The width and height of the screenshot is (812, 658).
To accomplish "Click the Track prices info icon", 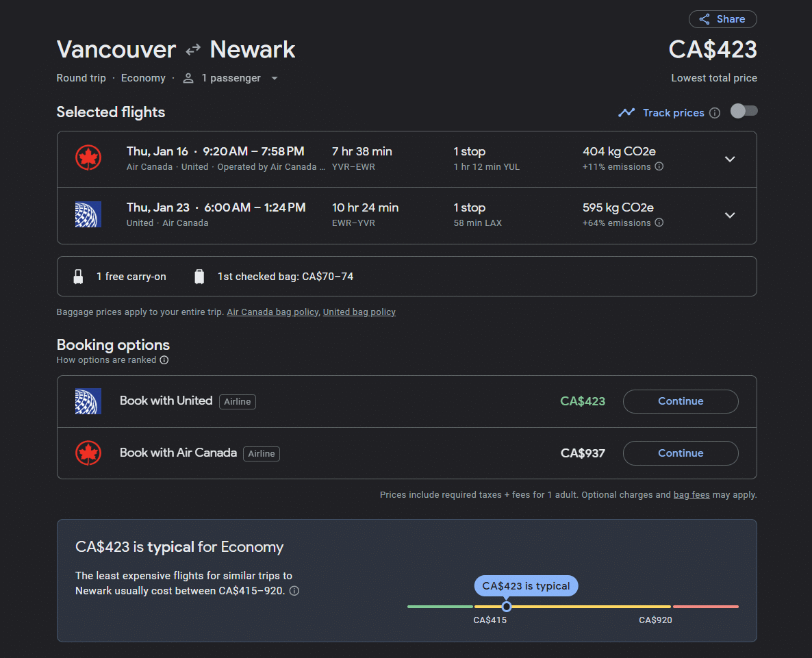I will click(715, 113).
